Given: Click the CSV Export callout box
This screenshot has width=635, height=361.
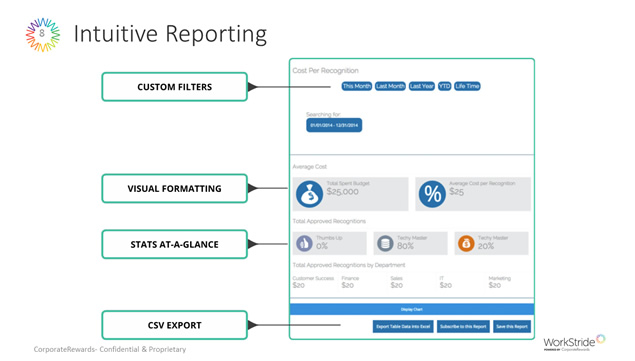Looking at the screenshot, I should click(175, 325).
